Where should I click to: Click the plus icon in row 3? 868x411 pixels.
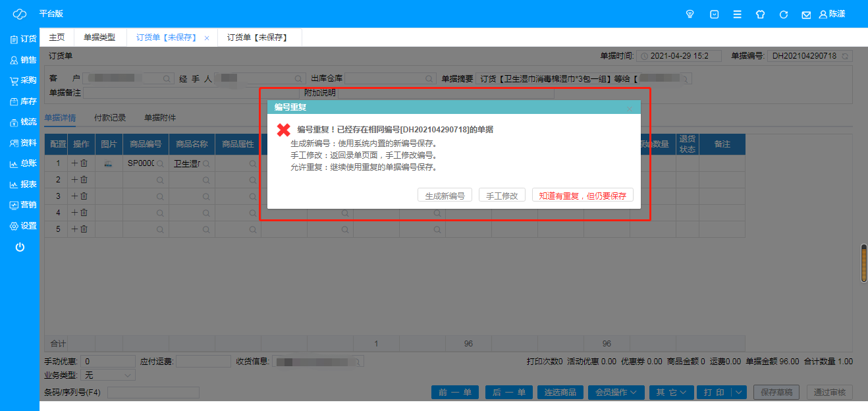pyautogui.click(x=74, y=196)
